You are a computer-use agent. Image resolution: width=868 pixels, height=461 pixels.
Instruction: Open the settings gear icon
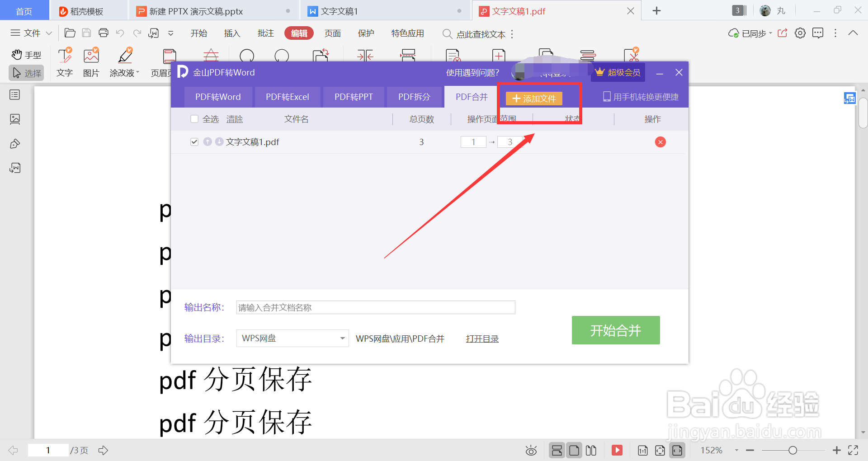tap(800, 33)
